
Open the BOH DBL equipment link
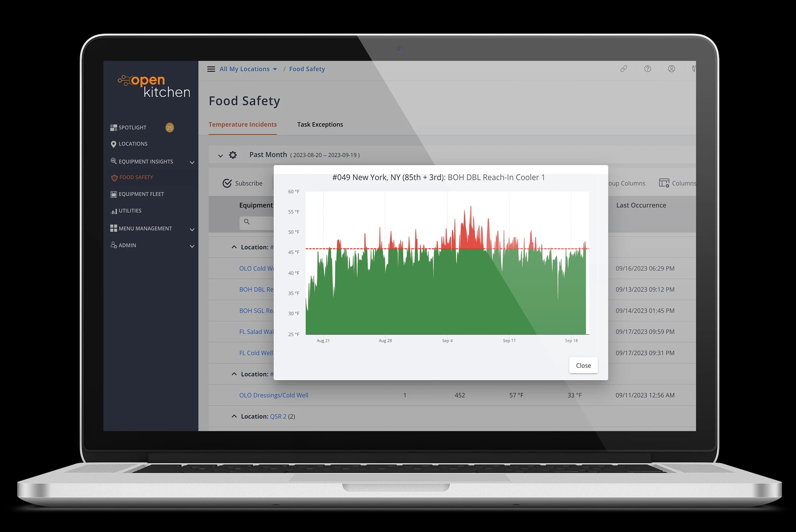(x=256, y=290)
